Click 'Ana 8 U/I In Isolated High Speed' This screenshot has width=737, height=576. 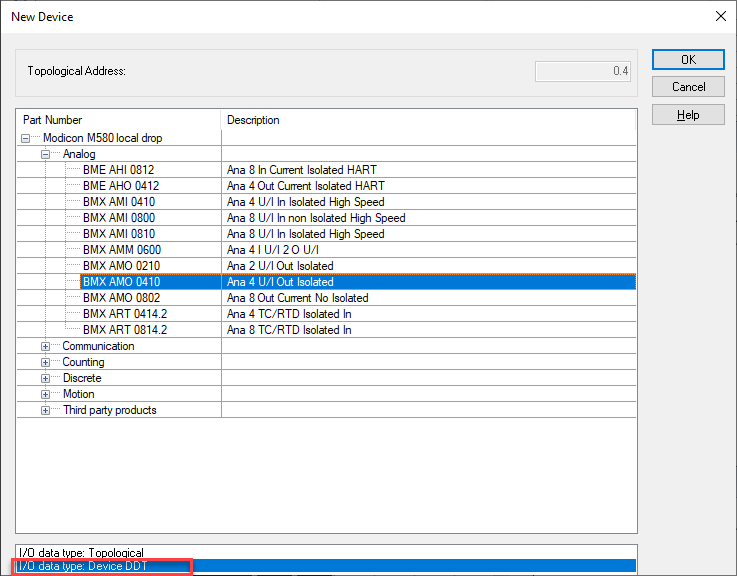(306, 234)
